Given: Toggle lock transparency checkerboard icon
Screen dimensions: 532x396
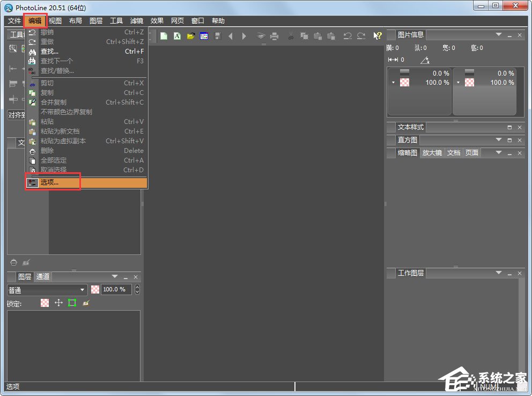Looking at the screenshot, I should (x=45, y=303).
